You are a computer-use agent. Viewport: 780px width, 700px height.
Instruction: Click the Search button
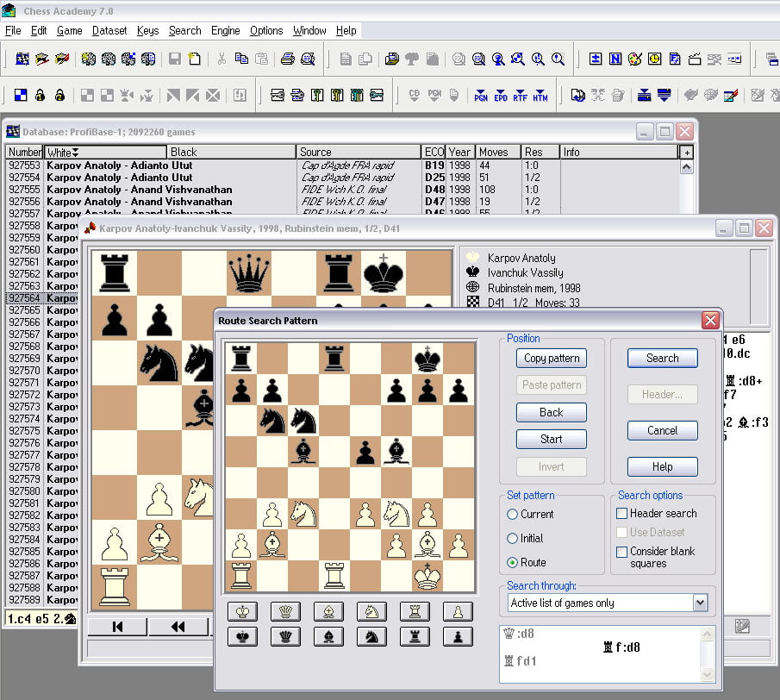tap(661, 358)
